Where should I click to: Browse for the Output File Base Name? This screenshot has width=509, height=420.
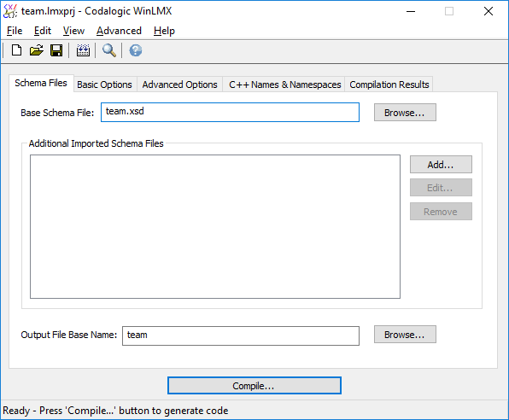click(x=405, y=335)
